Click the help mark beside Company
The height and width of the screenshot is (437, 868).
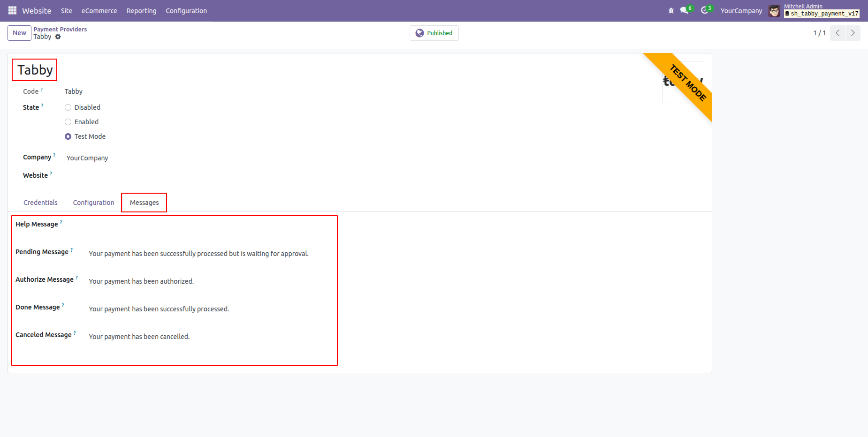(54, 155)
